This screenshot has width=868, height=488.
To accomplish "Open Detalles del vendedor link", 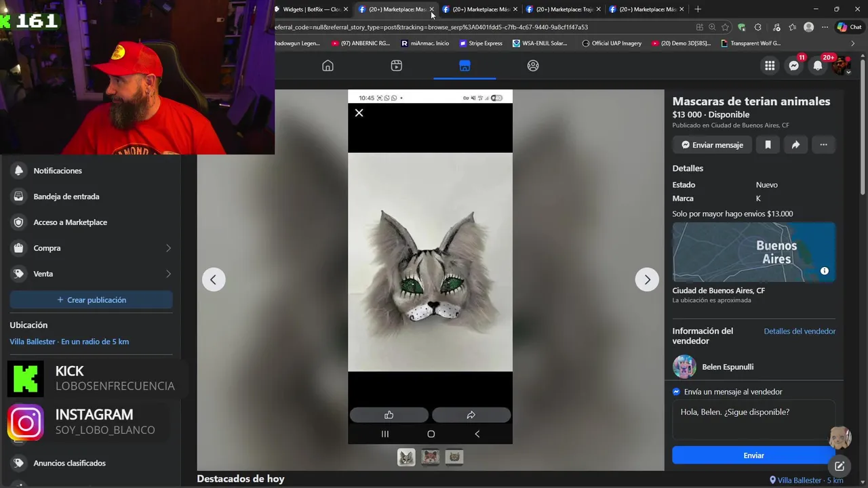I will point(800,331).
